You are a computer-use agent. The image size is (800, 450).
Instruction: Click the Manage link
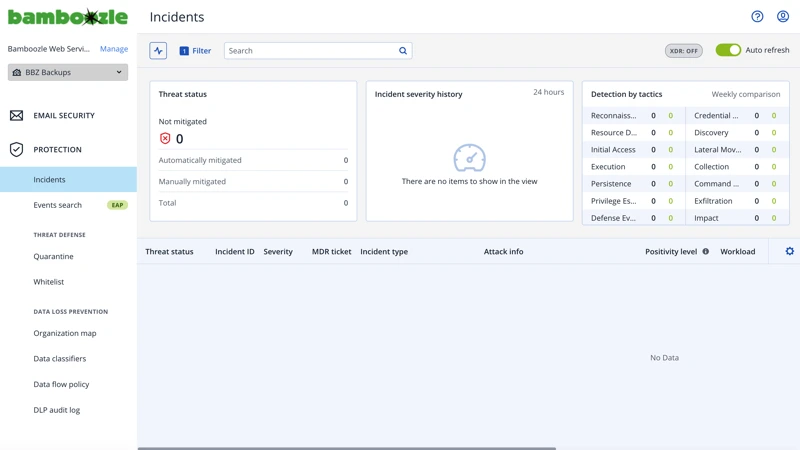[x=114, y=49]
